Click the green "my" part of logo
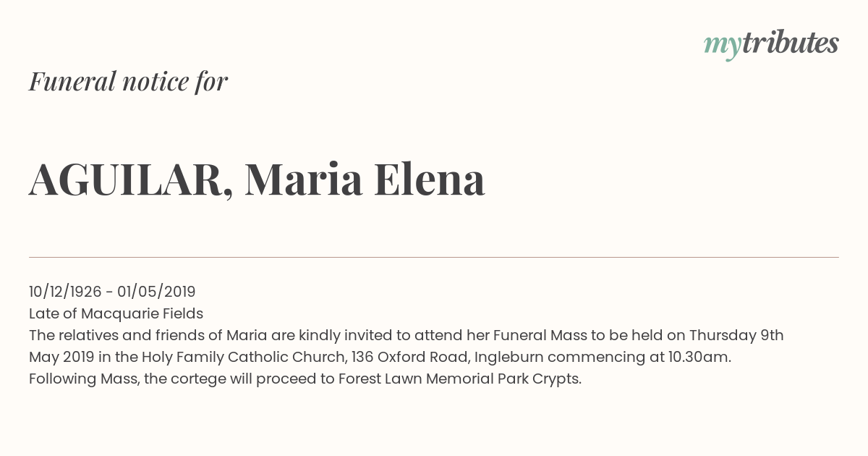868x456 pixels. coord(722,47)
